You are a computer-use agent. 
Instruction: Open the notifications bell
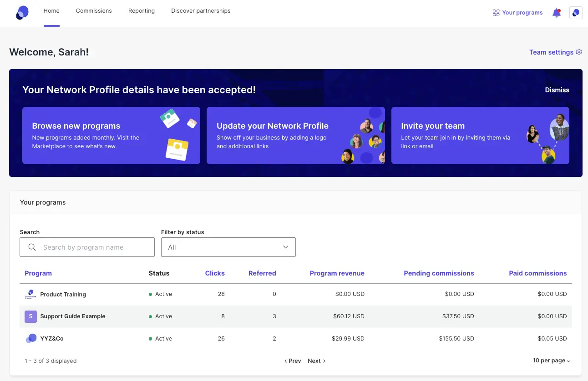[556, 13]
